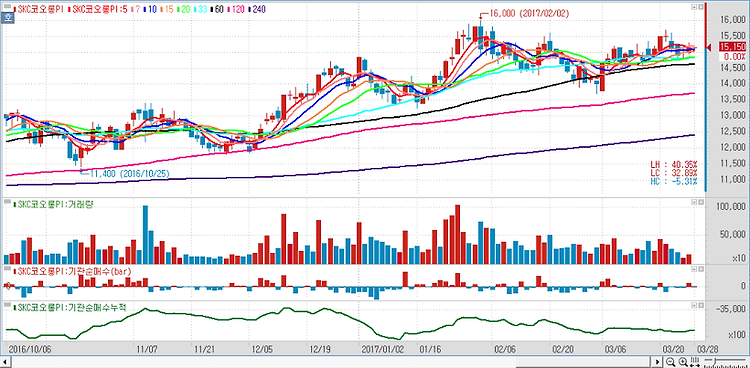This screenshot has height=368, width=750.
Task: Maximize the 기관순매수(bar) panel
Action: tap(701, 270)
